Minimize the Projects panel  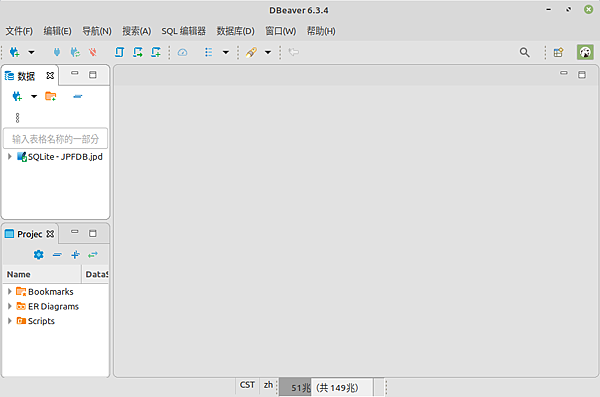(x=75, y=232)
